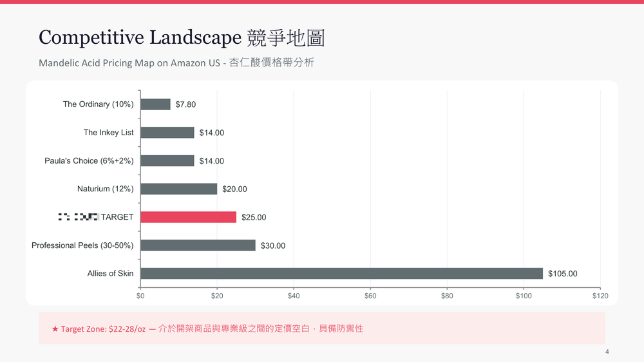644x362 pixels.
Task: Click the $20 axis tick label
Action: [x=217, y=296]
